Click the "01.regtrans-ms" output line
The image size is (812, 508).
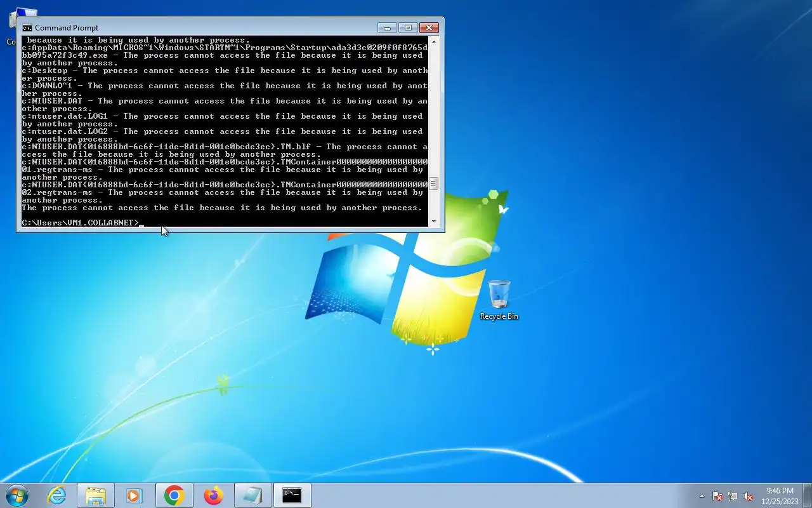(x=222, y=170)
